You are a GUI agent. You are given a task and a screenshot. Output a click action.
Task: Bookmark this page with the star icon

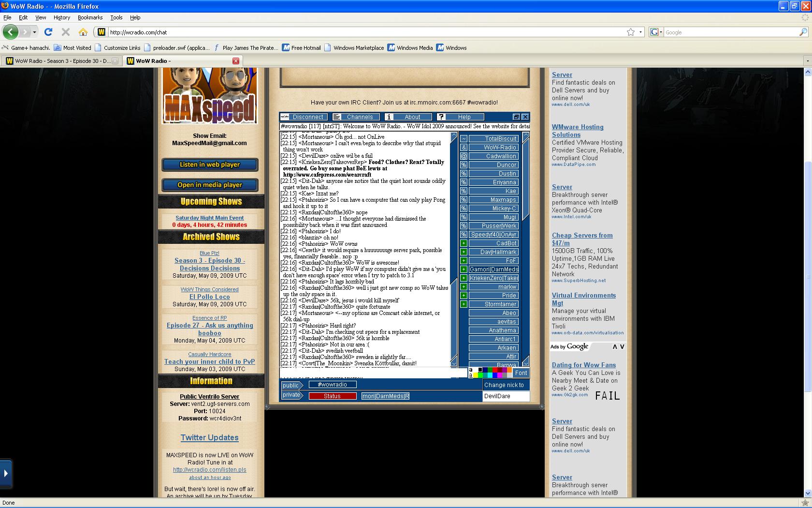tap(631, 32)
